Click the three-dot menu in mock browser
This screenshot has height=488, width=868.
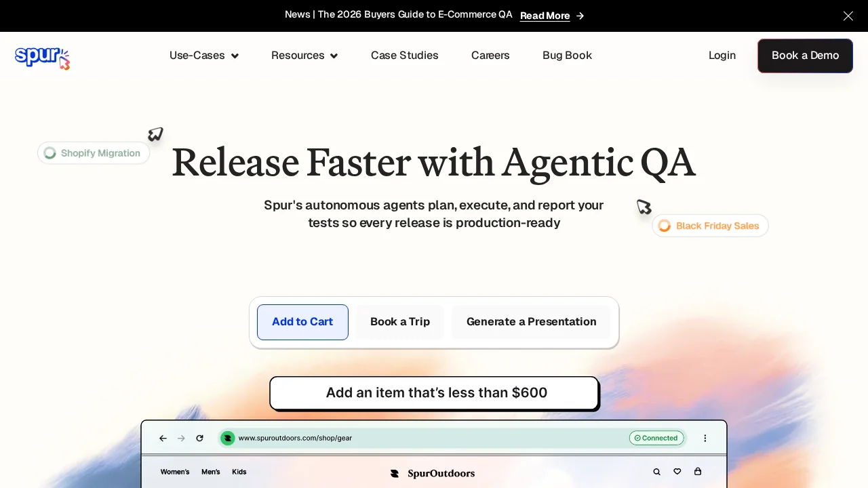click(705, 439)
